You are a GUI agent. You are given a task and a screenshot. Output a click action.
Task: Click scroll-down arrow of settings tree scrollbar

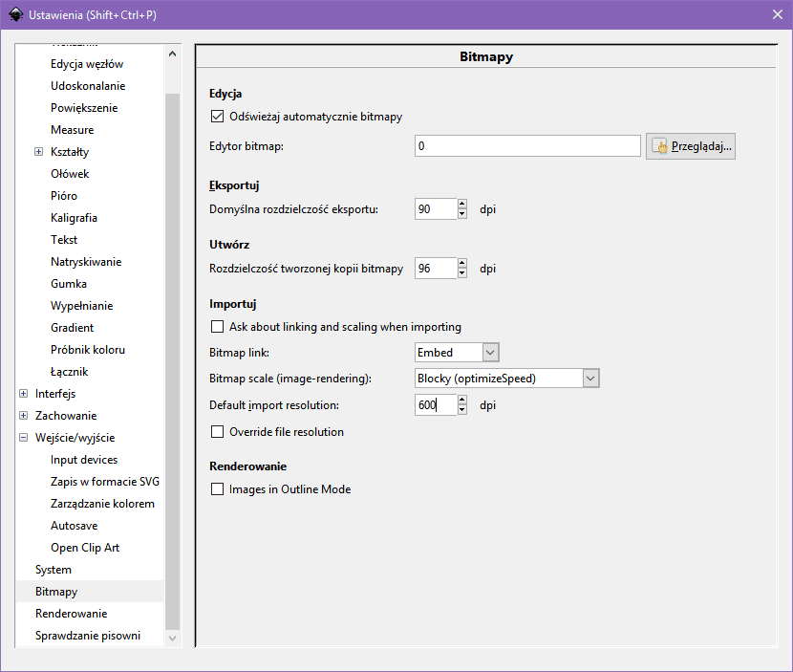[x=172, y=637]
